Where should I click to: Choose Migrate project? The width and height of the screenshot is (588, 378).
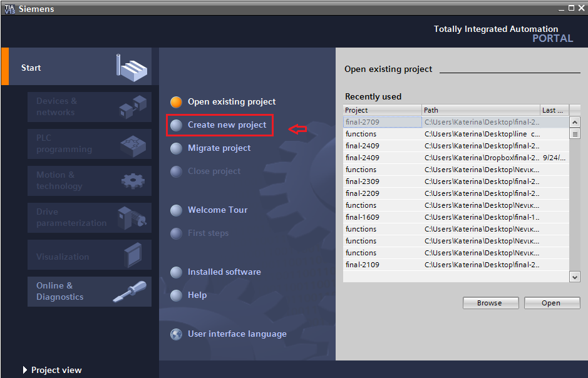[x=219, y=148]
